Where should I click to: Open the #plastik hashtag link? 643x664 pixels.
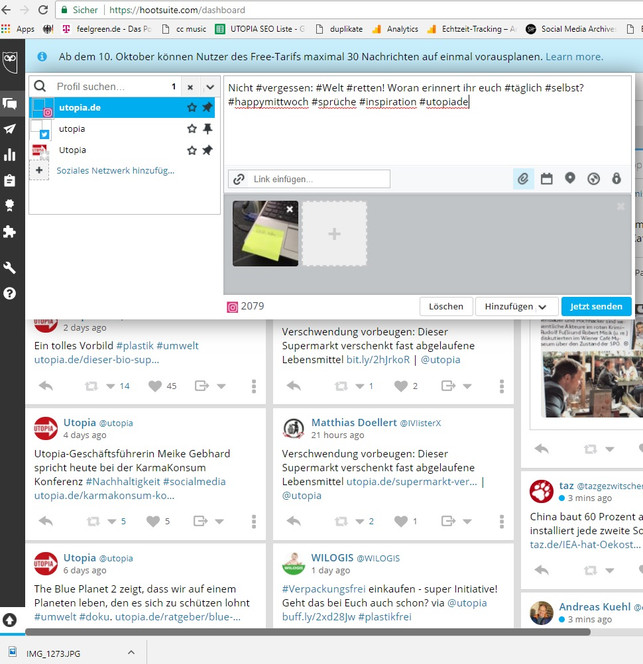coord(135,346)
